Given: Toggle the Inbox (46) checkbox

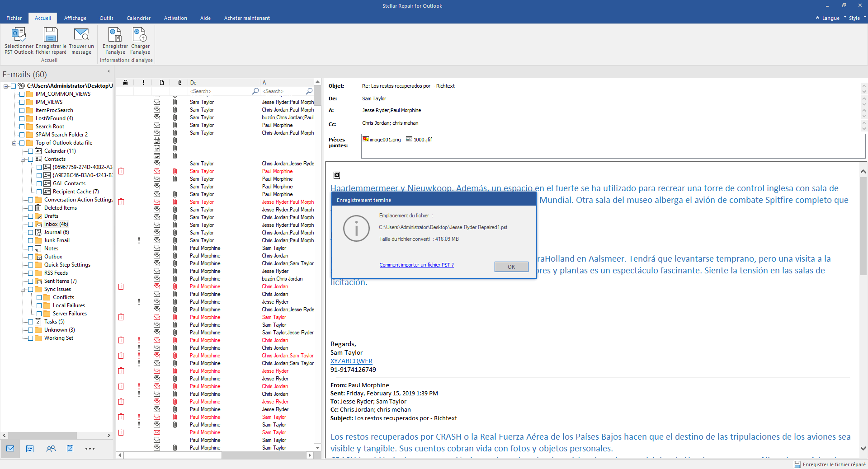Looking at the screenshot, I should (x=30, y=224).
